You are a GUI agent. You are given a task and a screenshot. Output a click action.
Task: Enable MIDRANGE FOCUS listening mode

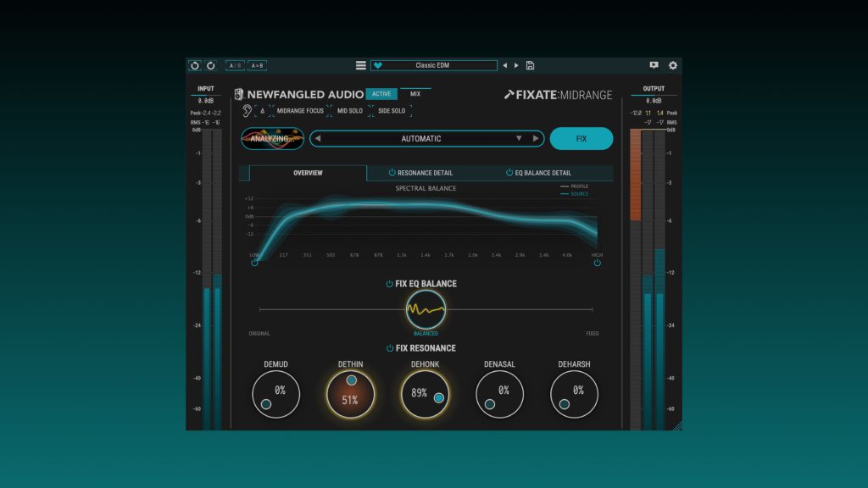click(300, 111)
